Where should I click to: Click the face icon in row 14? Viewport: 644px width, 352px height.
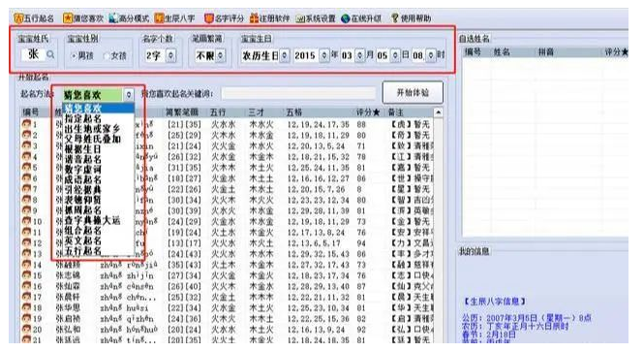click(27, 264)
